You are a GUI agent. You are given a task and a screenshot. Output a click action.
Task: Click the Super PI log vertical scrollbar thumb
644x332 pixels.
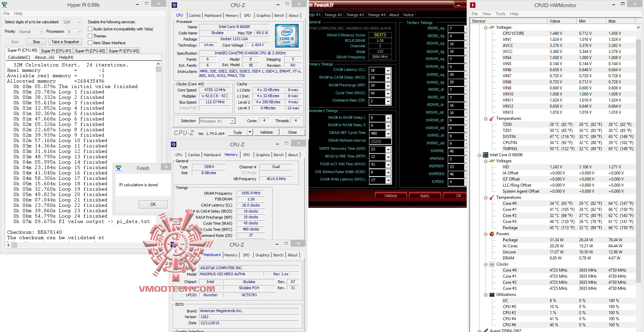click(158, 69)
